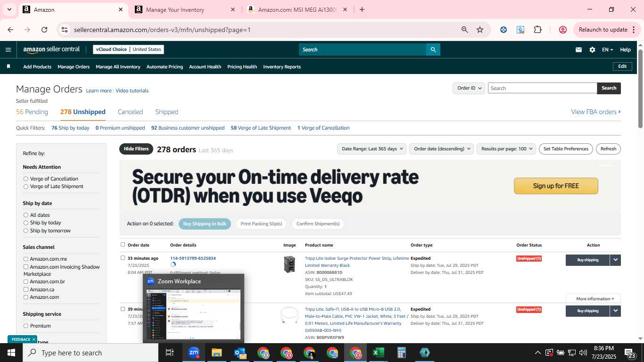Open the Chrome three-dot menu

[634, 30]
